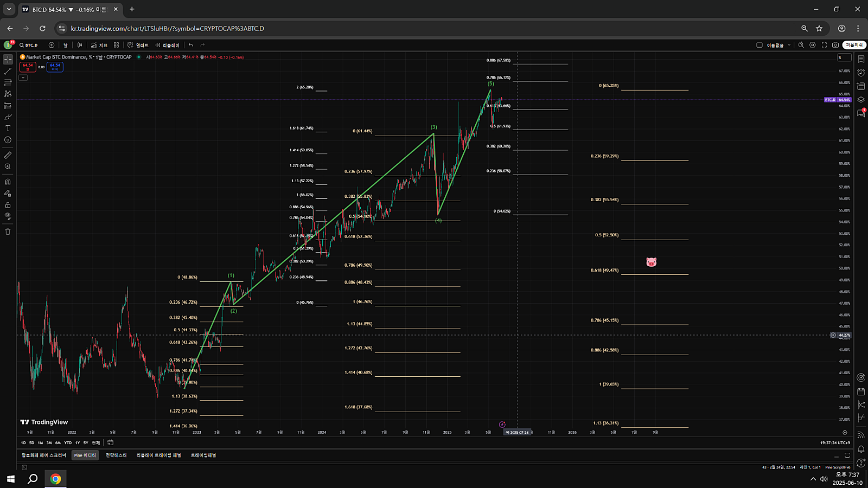Open the calendar panel in right sidebar
The height and width of the screenshot is (488, 868).
coord(861,391)
